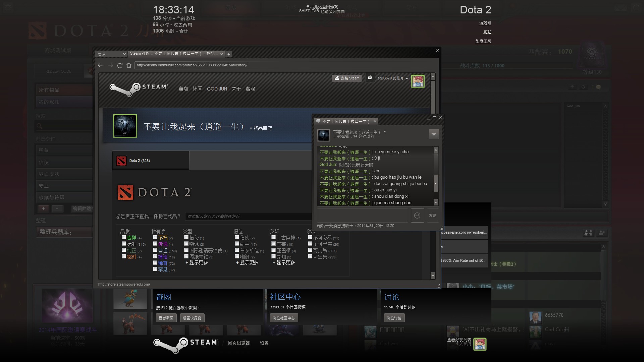The image size is (644, 362).
Task: Click the browser home icon
Action: click(x=129, y=65)
